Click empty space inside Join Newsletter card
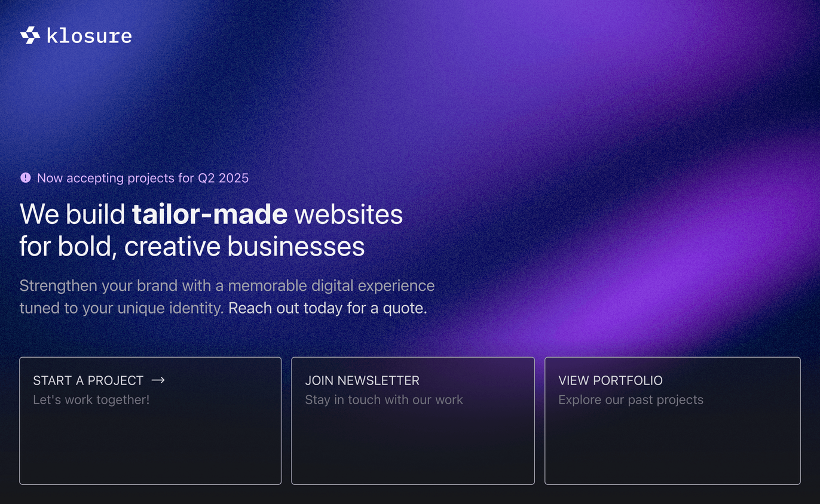This screenshot has height=504, width=820. [412, 448]
